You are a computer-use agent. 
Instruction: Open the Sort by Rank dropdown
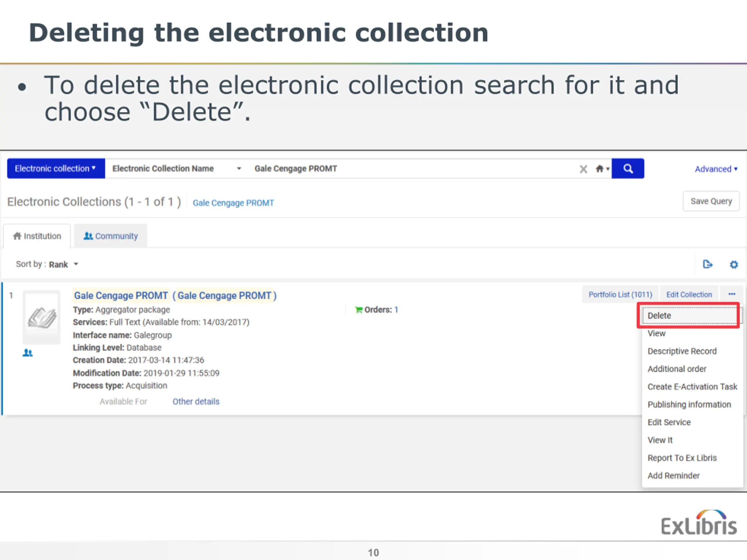coord(47,264)
